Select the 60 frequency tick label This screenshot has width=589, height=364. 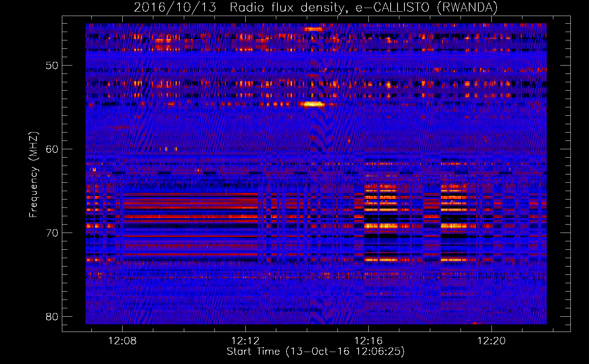[x=52, y=149]
